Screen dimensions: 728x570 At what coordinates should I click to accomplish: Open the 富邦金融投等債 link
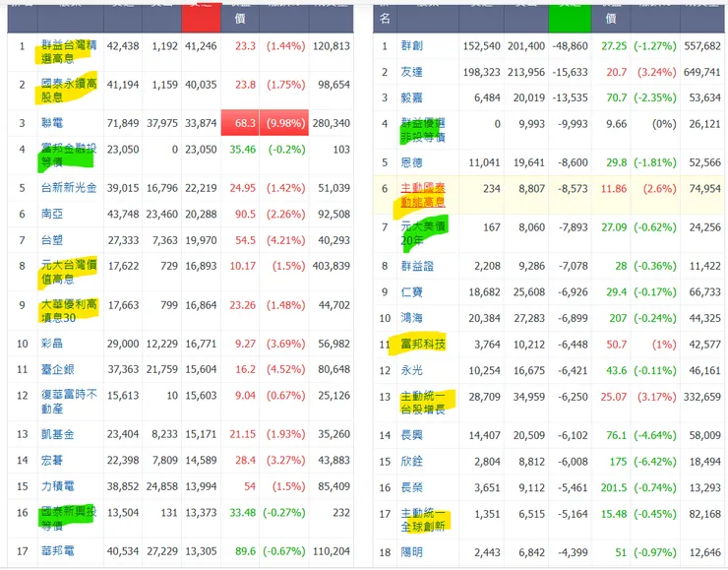(69, 155)
